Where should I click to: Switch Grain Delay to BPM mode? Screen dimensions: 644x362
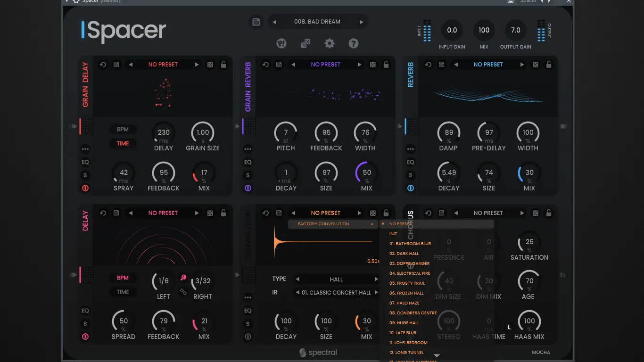click(x=123, y=129)
